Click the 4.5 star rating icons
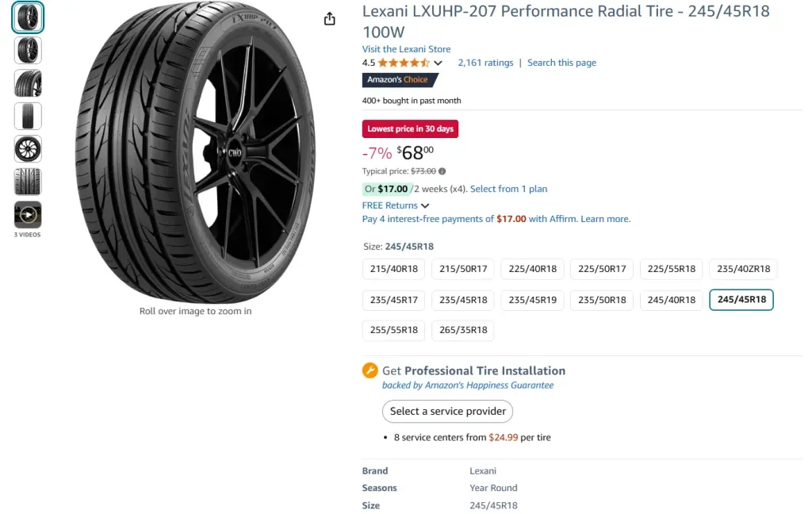The image size is (812, 514). [x=404, y=63]
